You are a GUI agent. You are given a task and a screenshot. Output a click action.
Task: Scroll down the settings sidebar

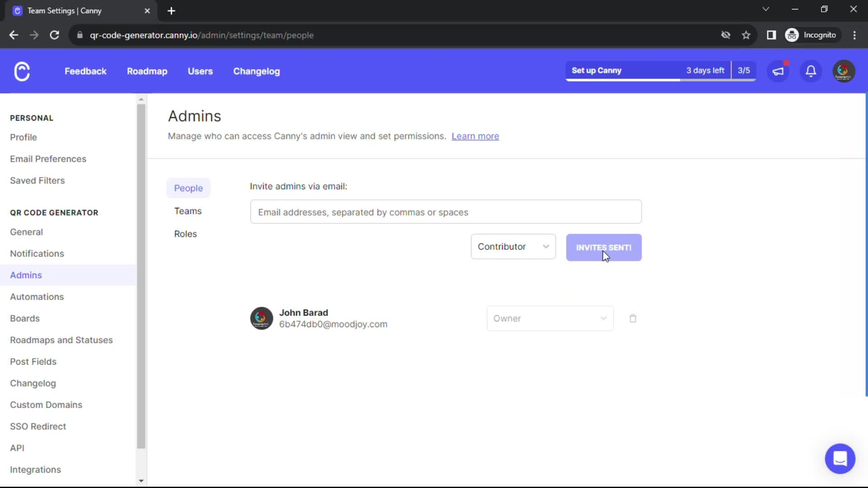(x=142, y=481)
